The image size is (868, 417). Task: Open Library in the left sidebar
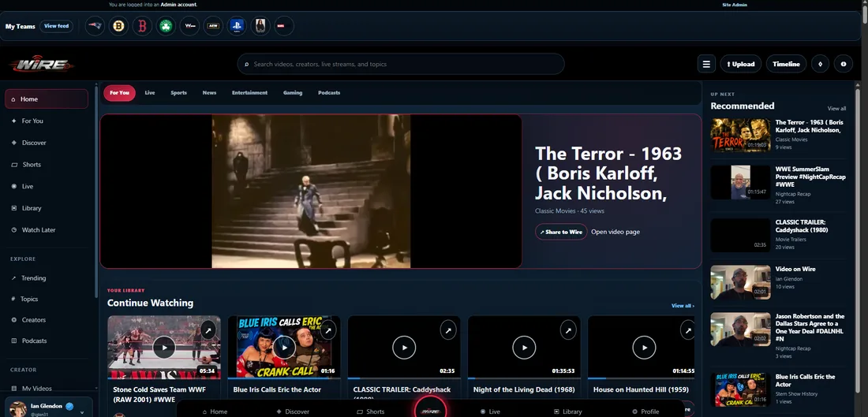[47, 208]
